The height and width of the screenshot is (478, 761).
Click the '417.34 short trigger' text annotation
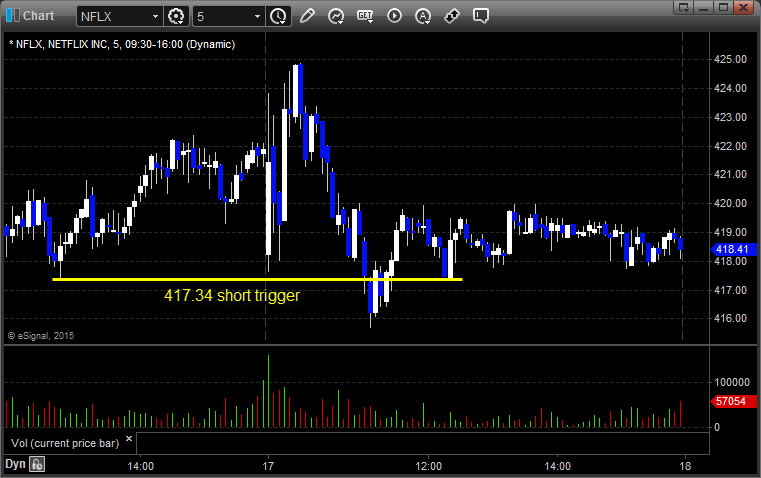click(x=232, y=296)
